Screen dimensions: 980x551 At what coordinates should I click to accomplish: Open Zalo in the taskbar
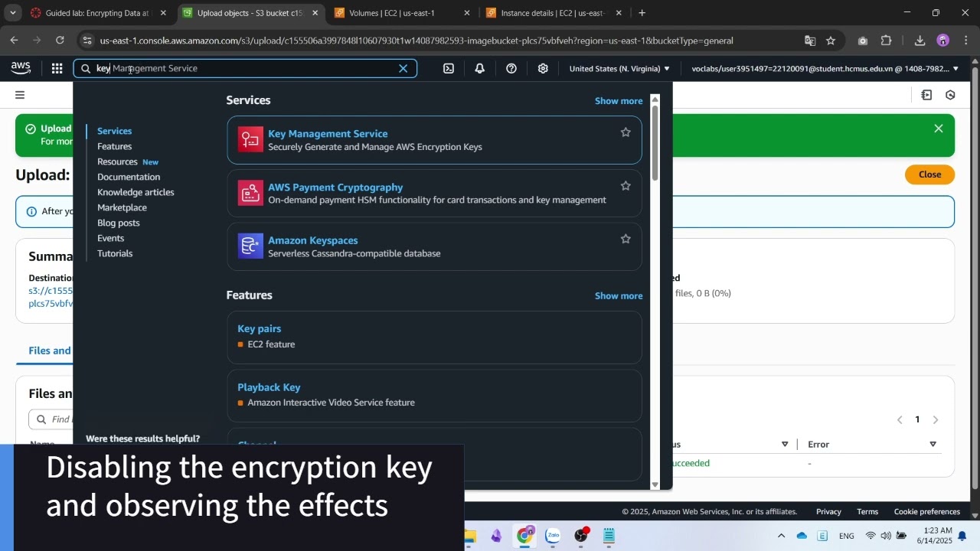[x=553, y=536]
